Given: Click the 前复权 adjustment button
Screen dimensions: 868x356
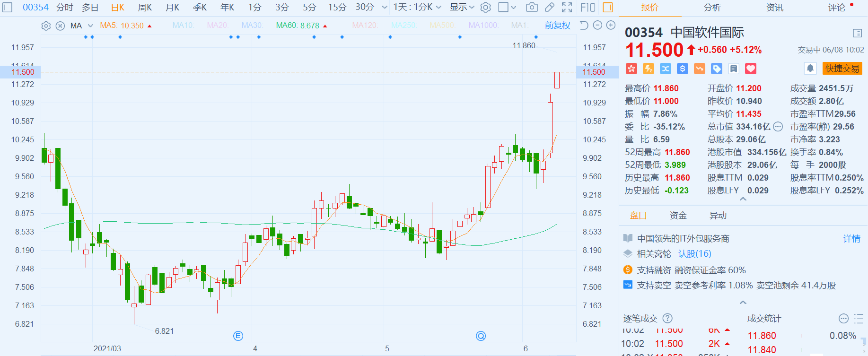Looking at the screenshot, I should [558, 26].
